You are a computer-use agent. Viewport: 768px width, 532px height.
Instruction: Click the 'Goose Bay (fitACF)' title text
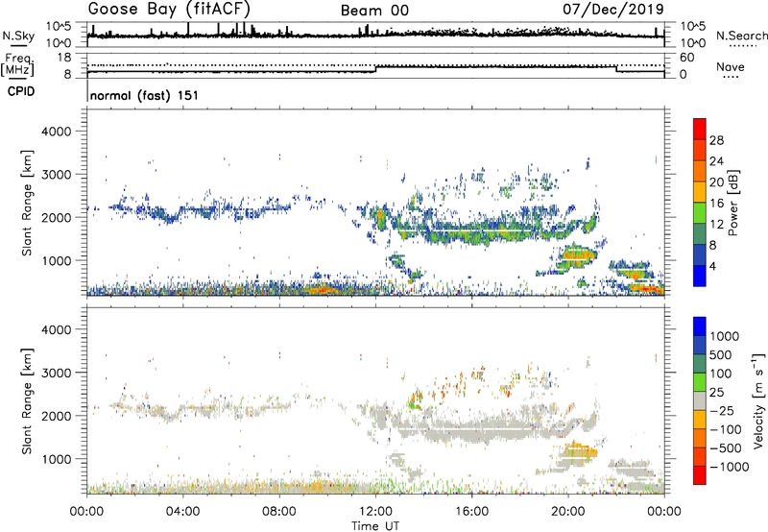coord(169,10)
